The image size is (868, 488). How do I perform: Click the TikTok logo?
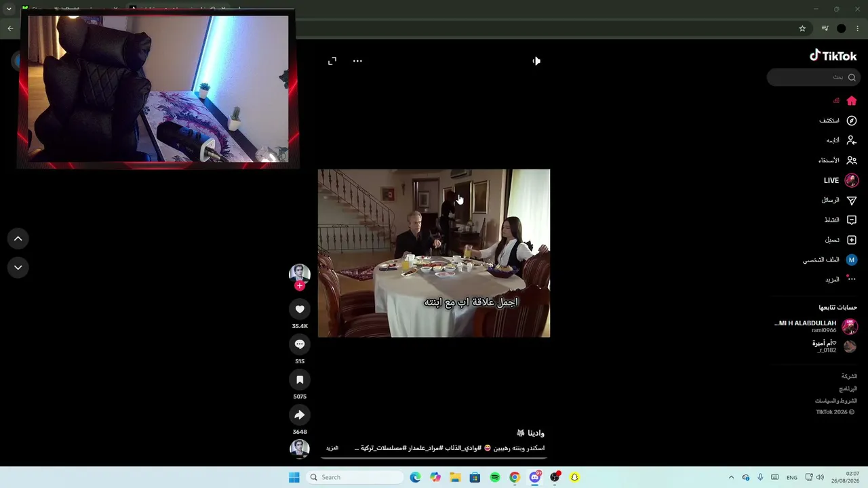[x=833, y=56]
